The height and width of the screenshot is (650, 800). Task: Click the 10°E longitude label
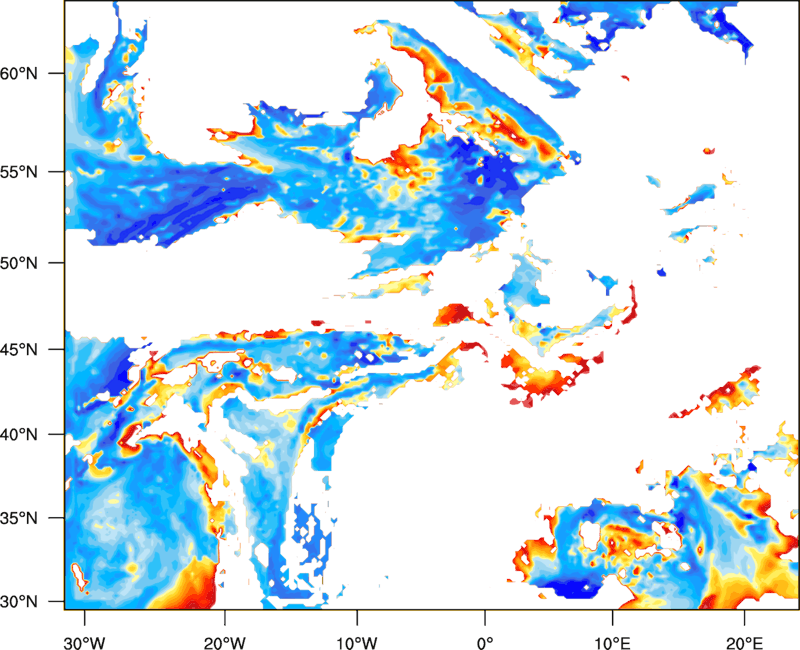point(612,643)
